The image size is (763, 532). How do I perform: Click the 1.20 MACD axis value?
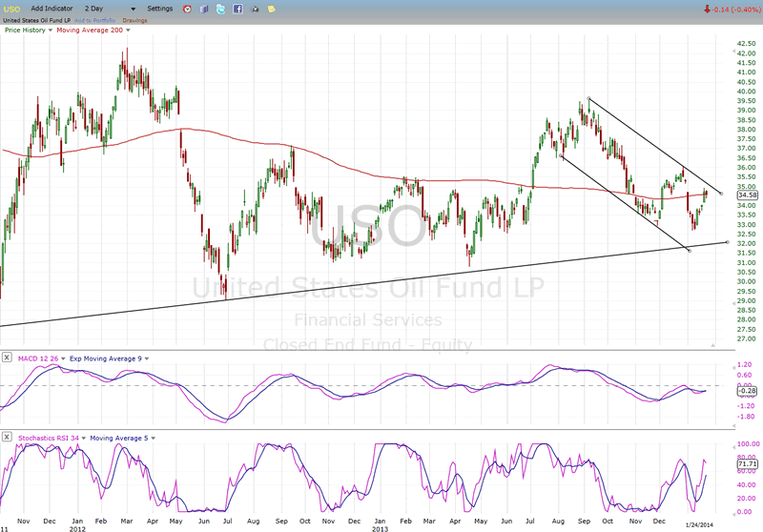745,364
